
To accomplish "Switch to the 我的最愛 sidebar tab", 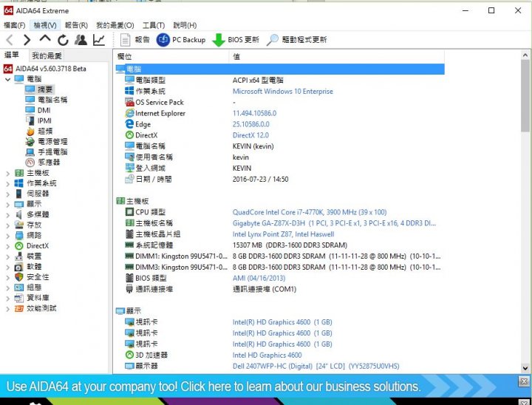I will pos(47,55).
